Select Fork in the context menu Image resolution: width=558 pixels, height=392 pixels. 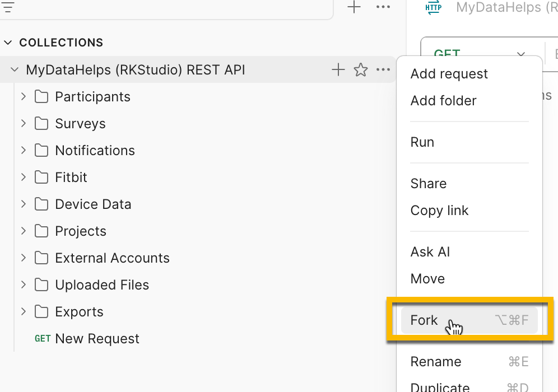[x=469, y=320]
